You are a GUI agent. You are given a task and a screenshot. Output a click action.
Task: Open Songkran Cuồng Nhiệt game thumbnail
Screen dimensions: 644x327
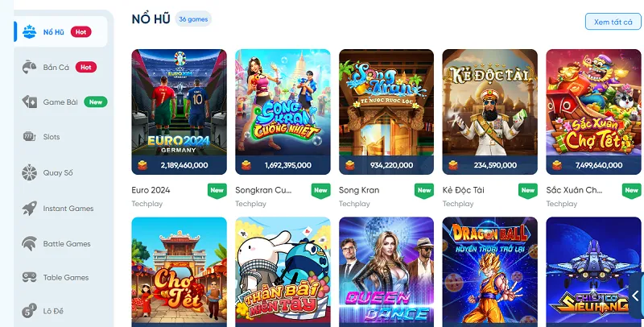coord(283,112)
